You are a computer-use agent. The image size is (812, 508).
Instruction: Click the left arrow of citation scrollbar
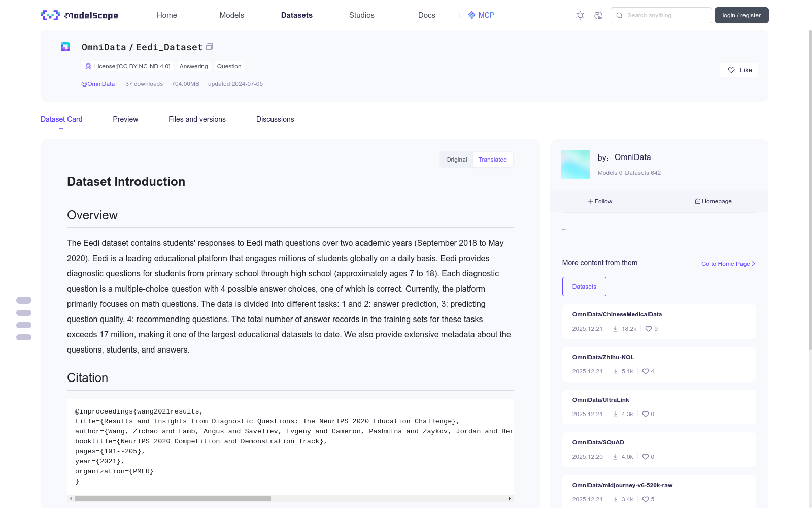pyautogui.click(x=71, y=499)
